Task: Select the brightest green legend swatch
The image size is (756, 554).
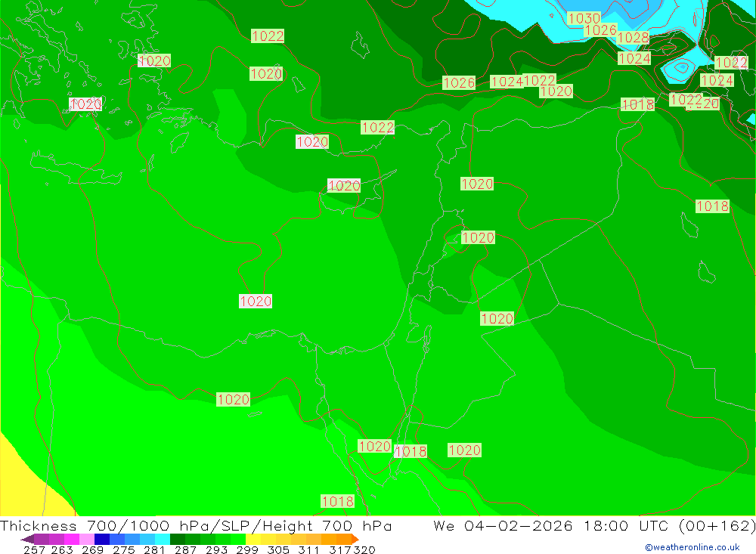Action: pyautogui.click(x=238, y=539)
